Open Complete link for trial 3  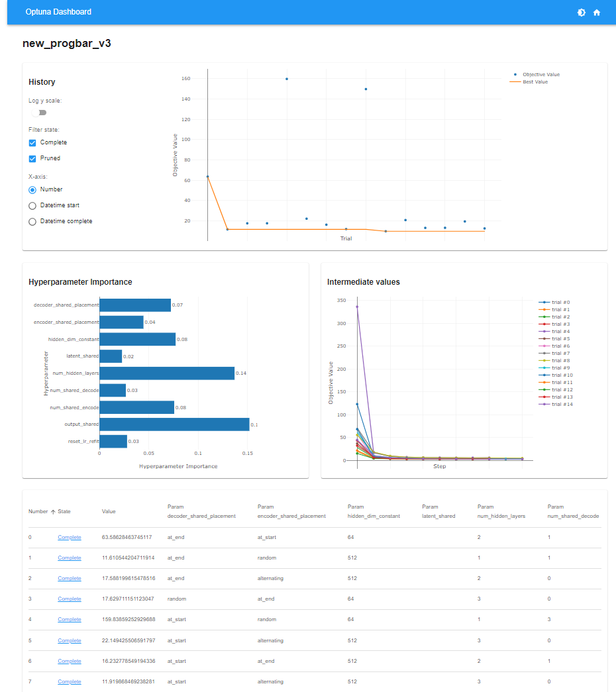point(70,599)
